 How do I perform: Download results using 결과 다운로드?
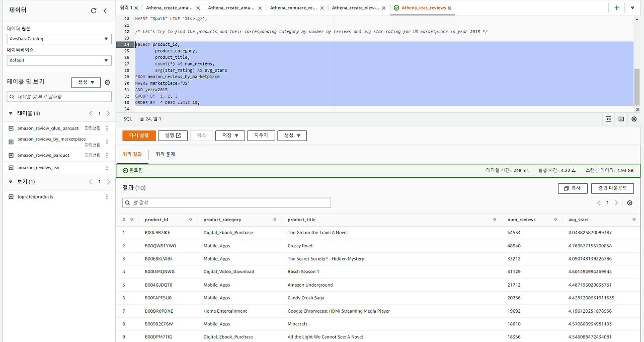[x=612, y=188]
